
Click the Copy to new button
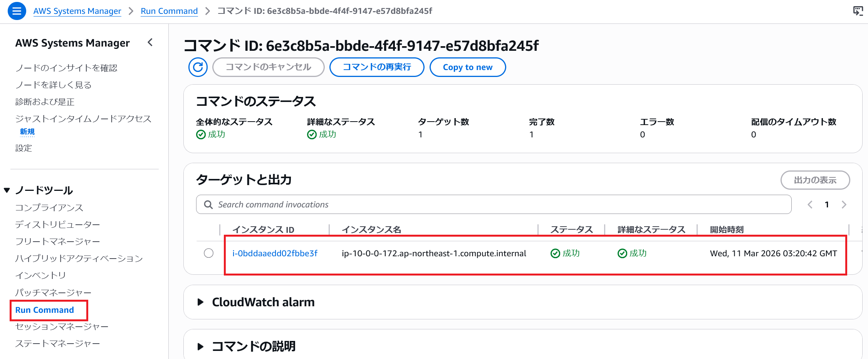467,67
